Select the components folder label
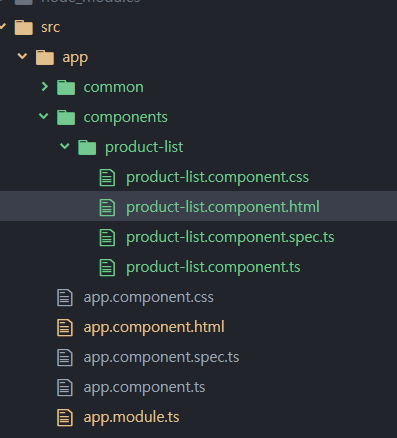The width and height of the screenshot is (397, 438). coord(126,118)
